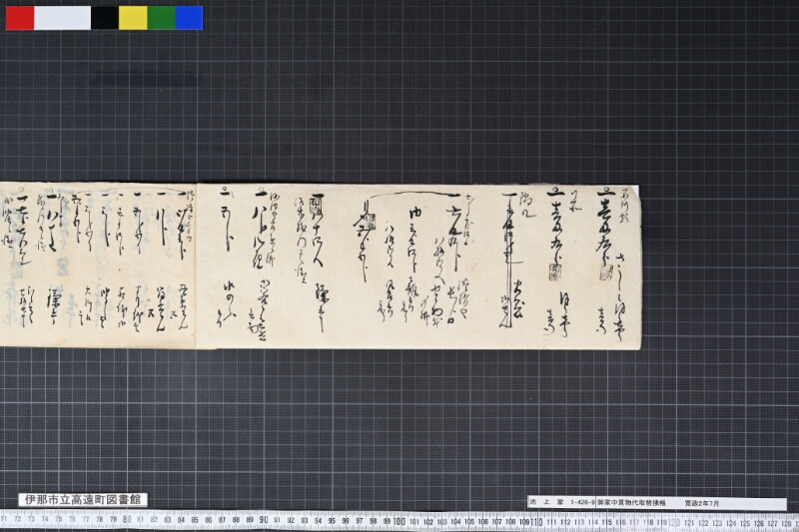
Task: Click the number 128 on the ruler
Action: [x=786, y=523]
